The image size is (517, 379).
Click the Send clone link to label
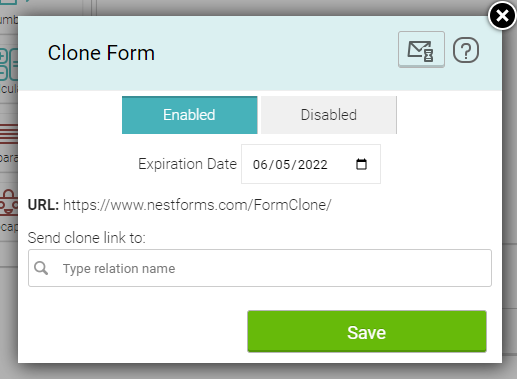point(87,238)
